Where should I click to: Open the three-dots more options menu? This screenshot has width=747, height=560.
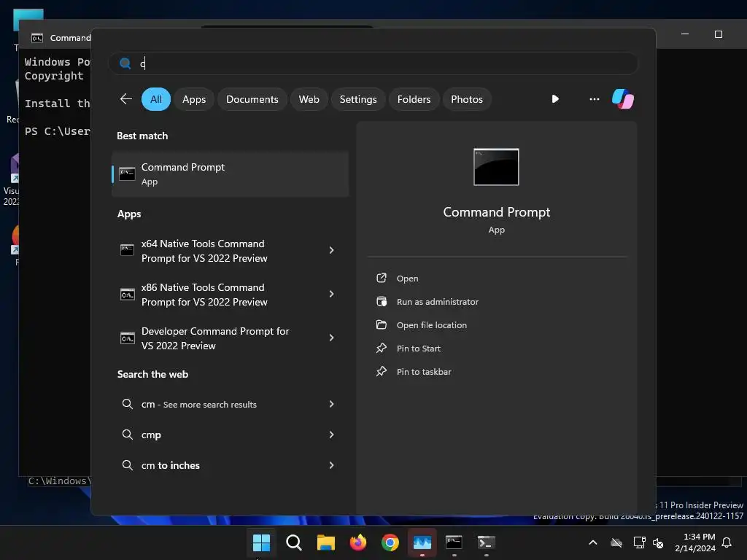point(594,99)
